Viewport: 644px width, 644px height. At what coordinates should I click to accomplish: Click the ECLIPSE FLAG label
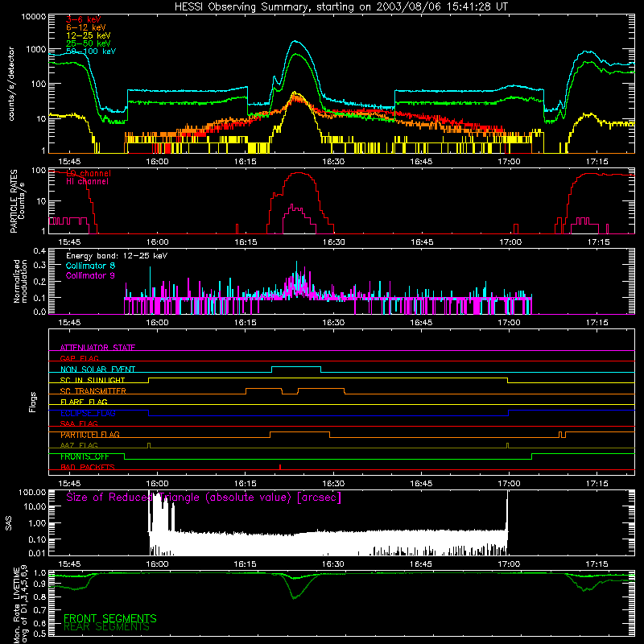coord(88,413)
